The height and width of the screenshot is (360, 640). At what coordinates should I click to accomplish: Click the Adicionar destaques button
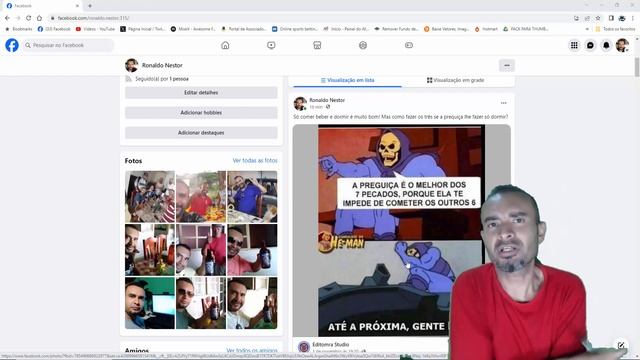click(201, 133)
